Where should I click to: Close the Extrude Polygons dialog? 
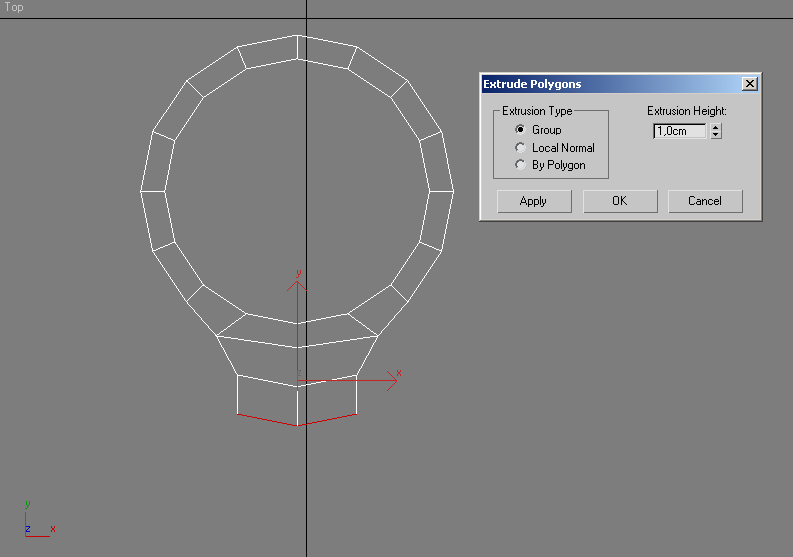(x=750, y=83)
